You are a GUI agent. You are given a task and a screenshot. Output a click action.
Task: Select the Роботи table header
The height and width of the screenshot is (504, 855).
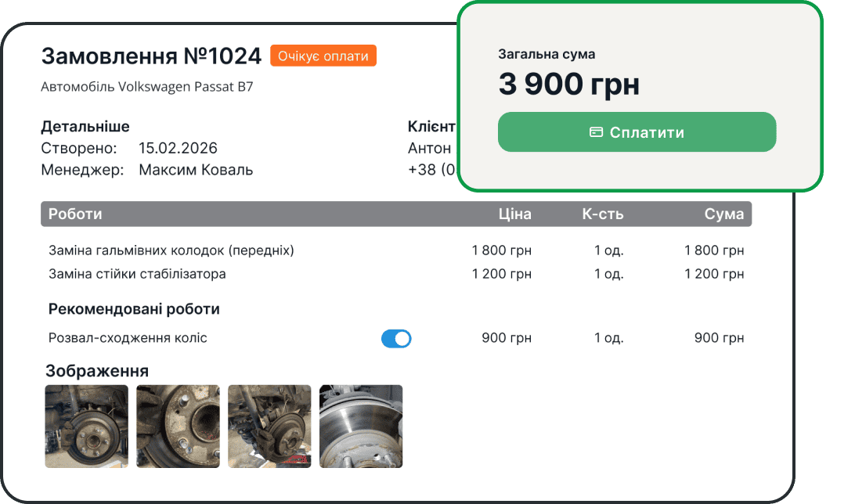coord(75,213)
